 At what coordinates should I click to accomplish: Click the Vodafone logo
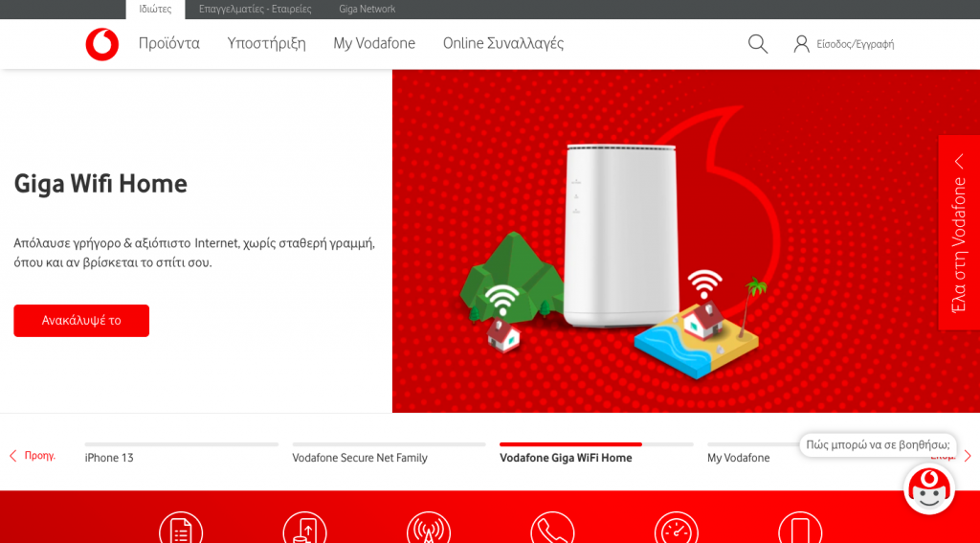click(101, 44)
